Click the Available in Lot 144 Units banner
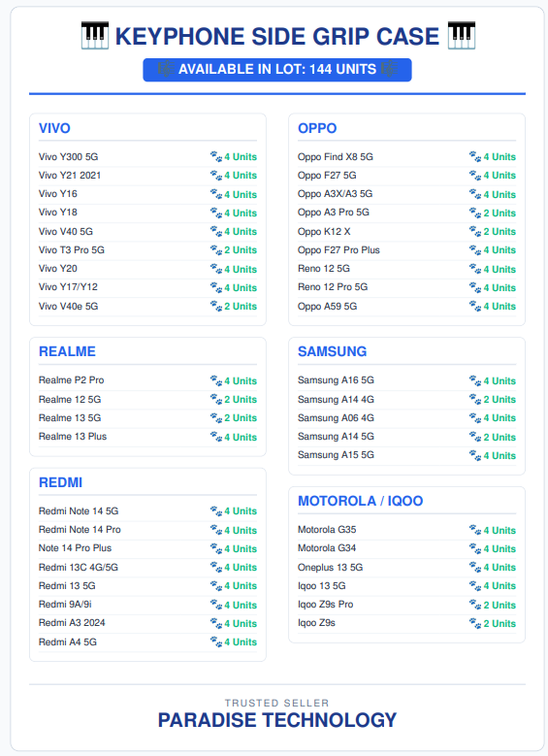Screen dimensions: 548x756 point(277,70)
